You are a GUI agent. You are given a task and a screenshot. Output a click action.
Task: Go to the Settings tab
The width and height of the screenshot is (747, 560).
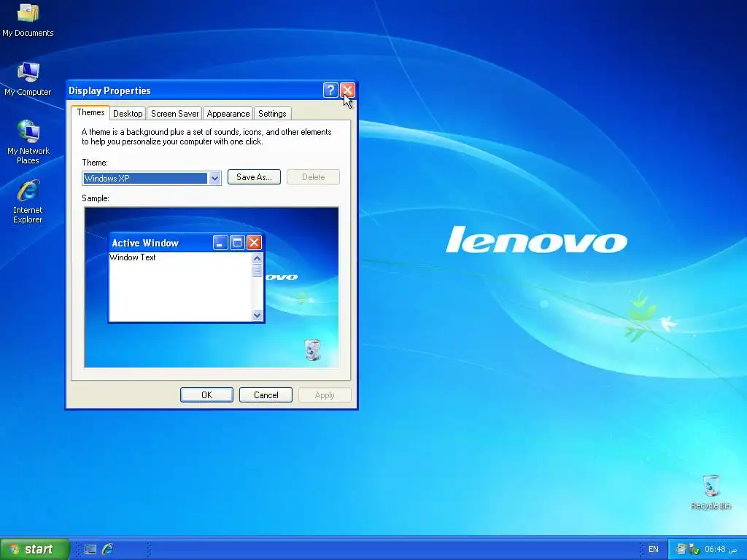click(272, 114)
